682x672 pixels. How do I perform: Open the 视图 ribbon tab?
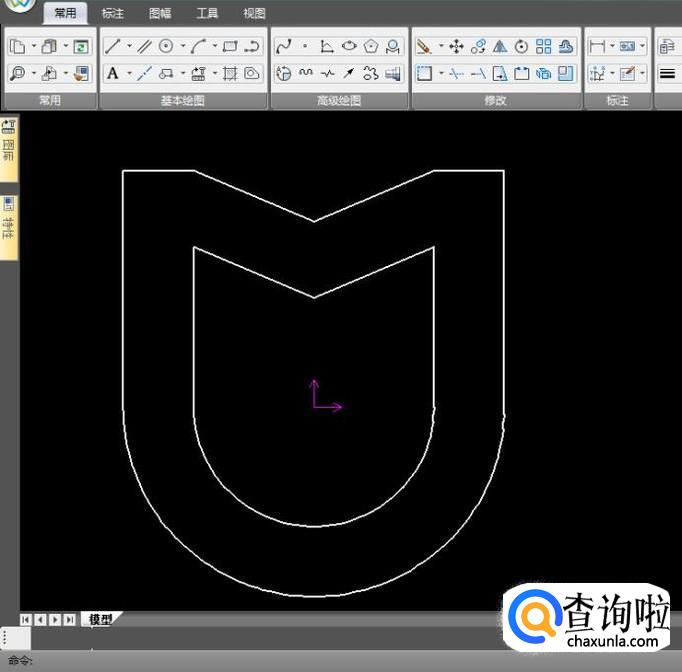(x=254, y=14)
